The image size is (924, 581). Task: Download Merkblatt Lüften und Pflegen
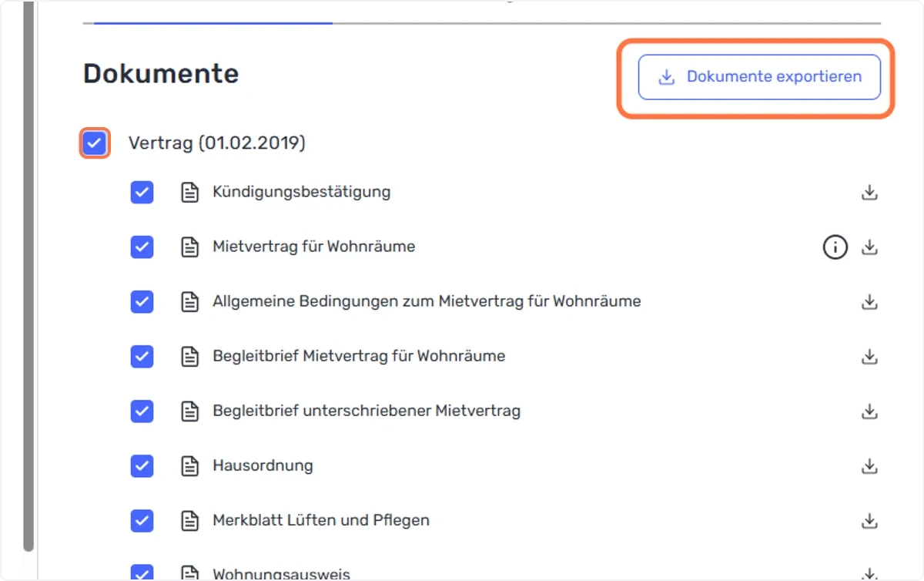[869, 521]
